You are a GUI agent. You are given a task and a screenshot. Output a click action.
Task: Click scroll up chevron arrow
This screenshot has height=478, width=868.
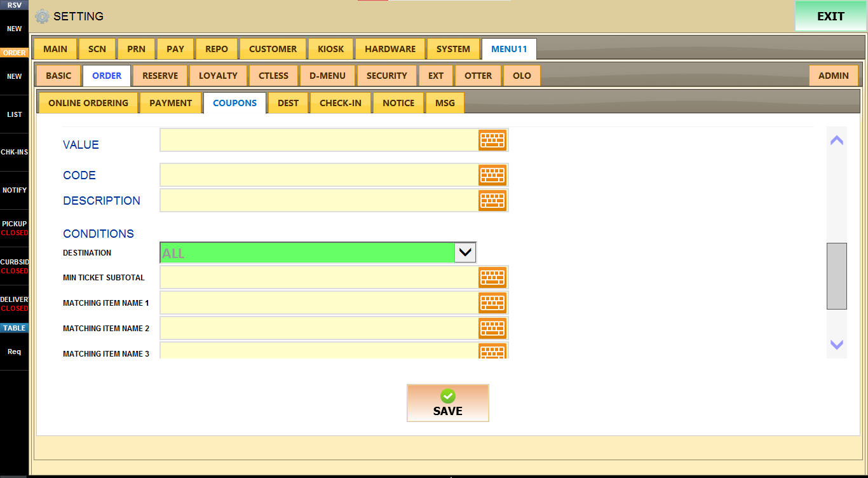[837, 140]
